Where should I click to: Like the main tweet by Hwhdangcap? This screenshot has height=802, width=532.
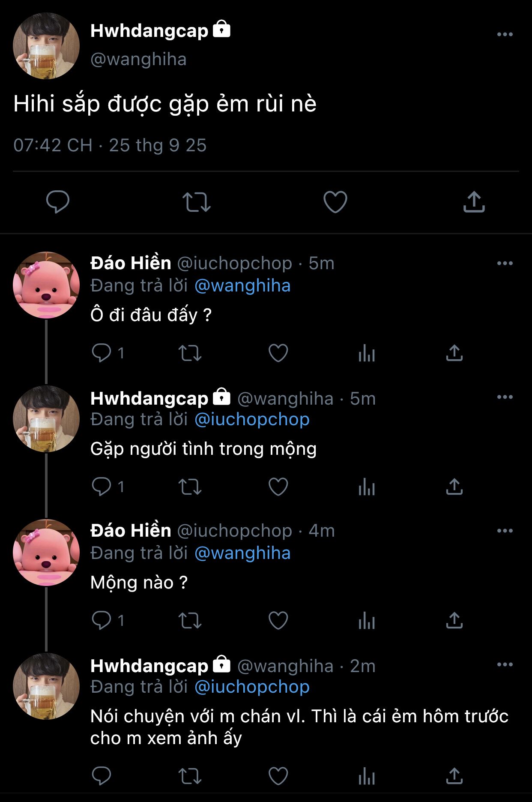[x=335, y=202]
